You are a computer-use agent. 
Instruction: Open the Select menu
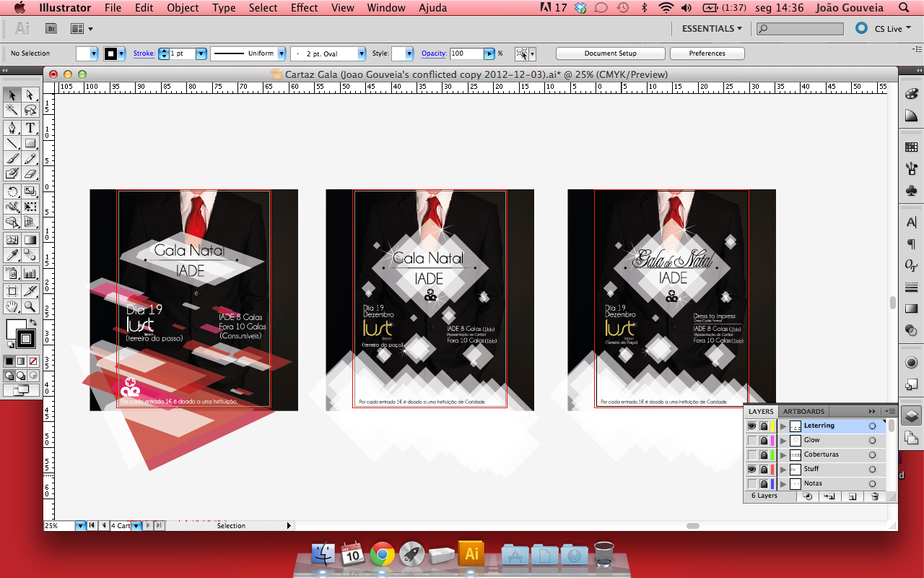pyautogui.click(x=263, y=8)
